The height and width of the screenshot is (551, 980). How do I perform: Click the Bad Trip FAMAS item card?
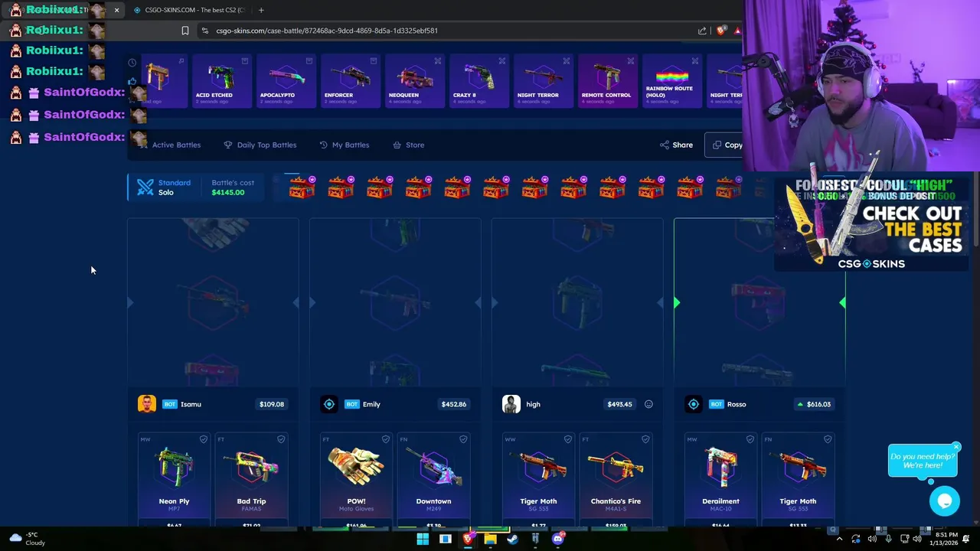[251, 480]
